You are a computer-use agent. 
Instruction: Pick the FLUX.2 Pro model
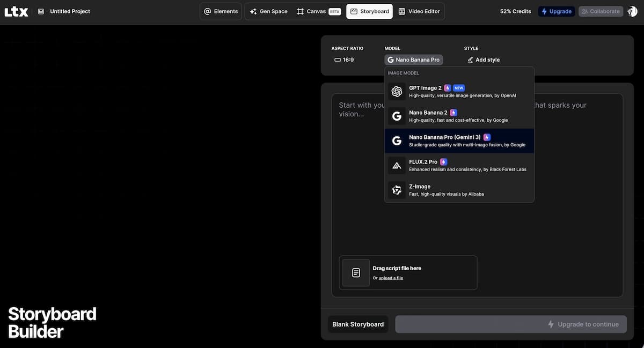pos(459,165)
